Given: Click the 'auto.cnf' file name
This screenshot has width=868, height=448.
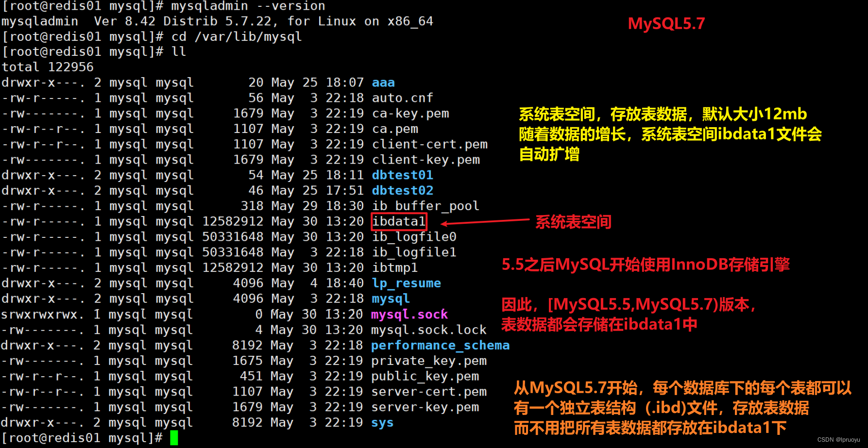Looking at the screenshot, I should (402, 98).
